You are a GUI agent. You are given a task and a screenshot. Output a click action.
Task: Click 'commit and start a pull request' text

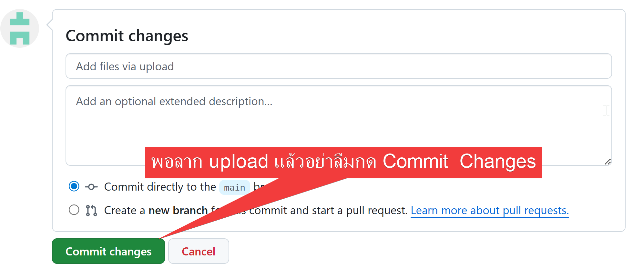coord(328,210)
